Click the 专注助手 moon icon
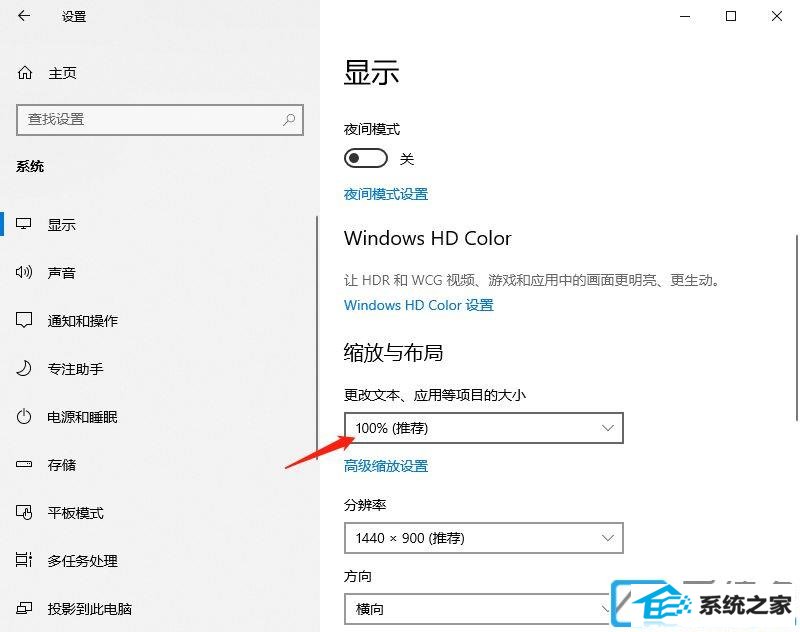 coord(23,368)
